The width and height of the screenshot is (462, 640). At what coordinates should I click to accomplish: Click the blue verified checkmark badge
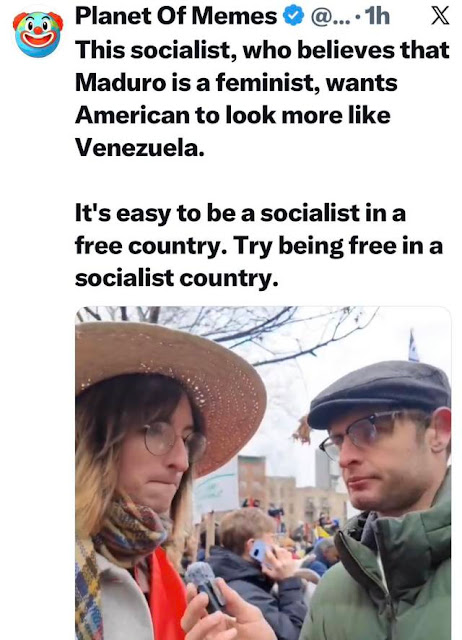click(x=294, y=17)
